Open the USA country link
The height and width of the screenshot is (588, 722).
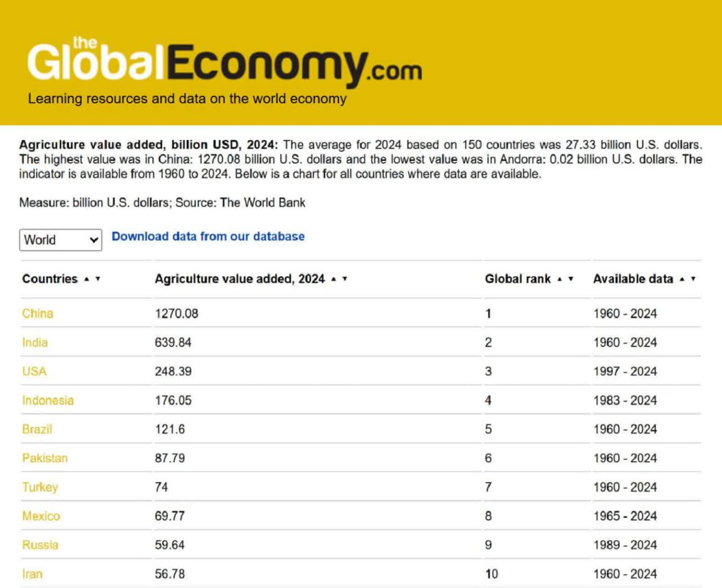point(34,371)
